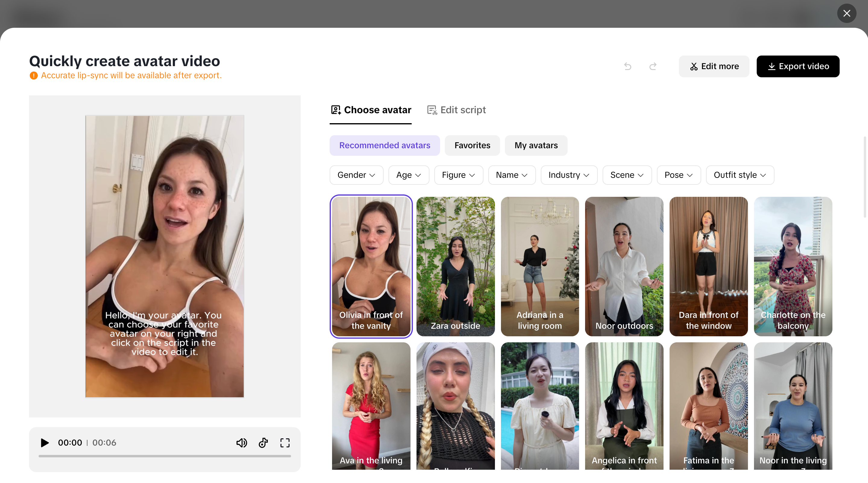Click the TikTok preview icon

(x=263, y=443)
